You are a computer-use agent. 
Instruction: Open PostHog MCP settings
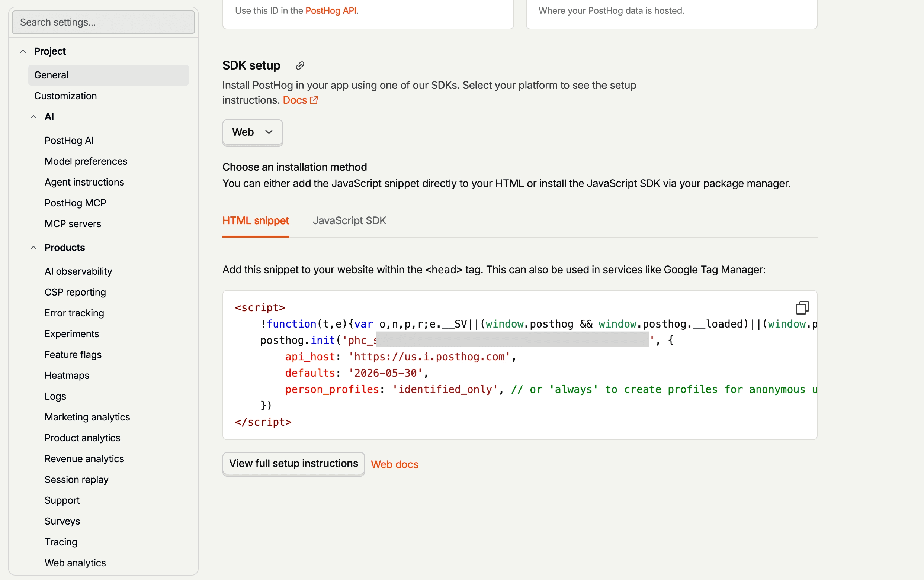coord(113,203)
